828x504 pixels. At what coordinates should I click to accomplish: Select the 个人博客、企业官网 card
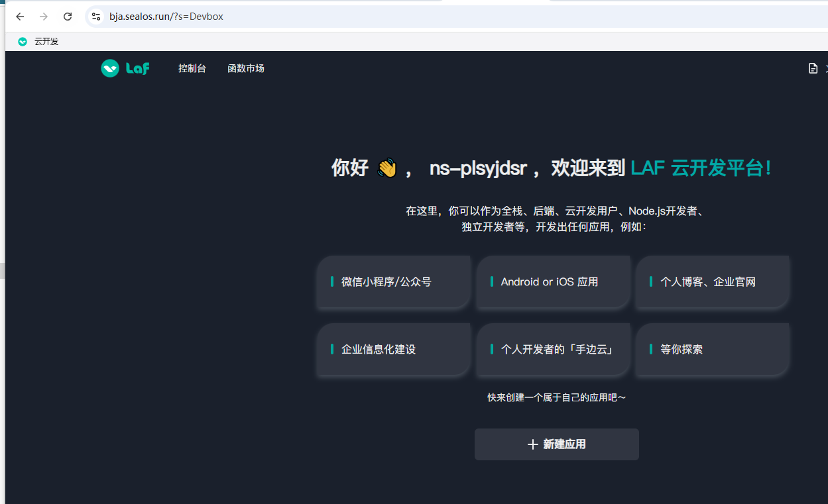pyautogui.click(x=713, y=282)
